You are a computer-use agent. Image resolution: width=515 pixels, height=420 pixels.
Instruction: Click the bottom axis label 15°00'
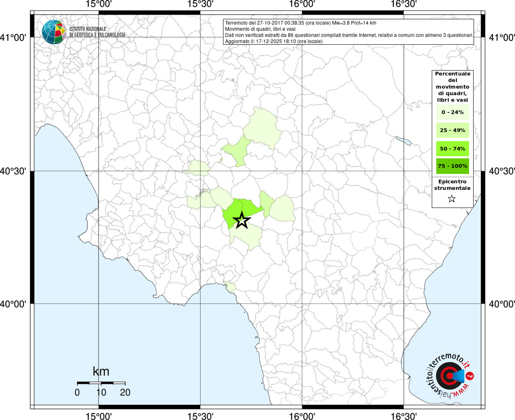point(98,416)
